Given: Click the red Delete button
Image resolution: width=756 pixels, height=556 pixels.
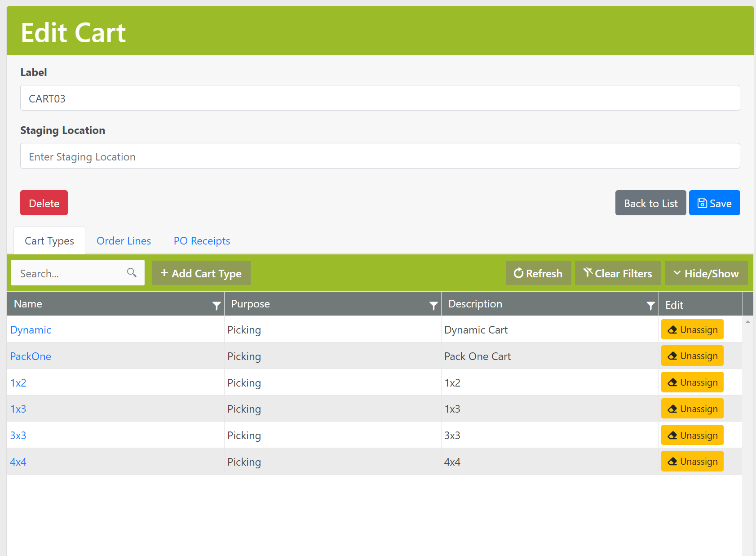Looking at the screenshot, I should click(x=44, y=203).
